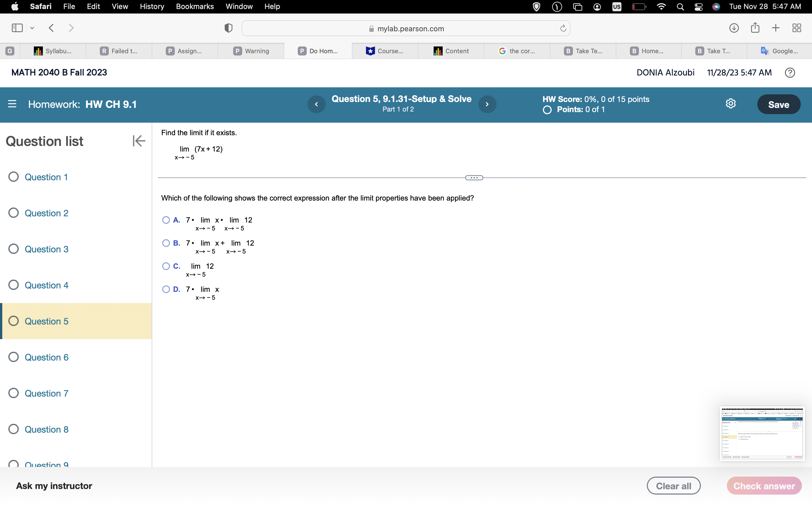Click the Check answer button
This screenshot has width=812, height=507.
pyautogui.click(x=764, y=485)
